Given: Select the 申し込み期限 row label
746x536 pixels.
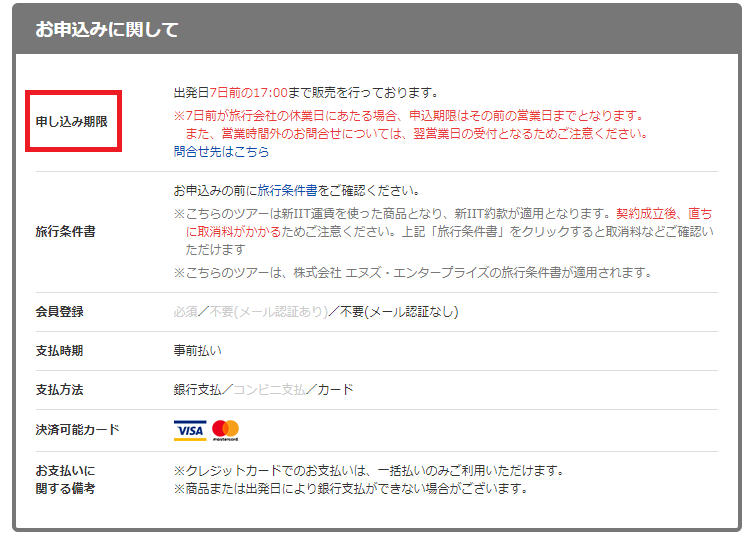Looking at the screenshot, I should tap(73, 122).
